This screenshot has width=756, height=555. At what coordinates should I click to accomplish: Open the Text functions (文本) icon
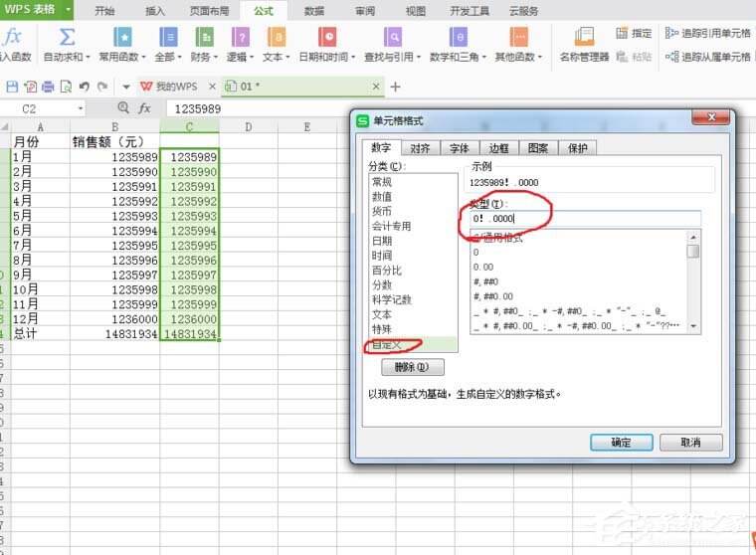coord(277,37)
